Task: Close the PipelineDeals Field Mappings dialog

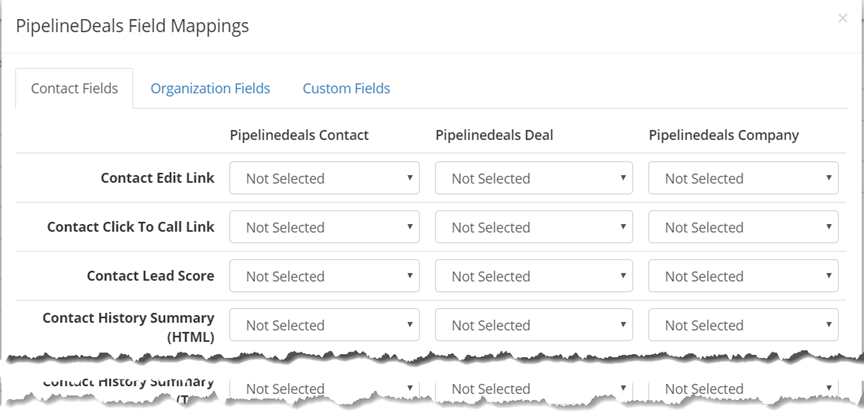Action: coord(843,18)
